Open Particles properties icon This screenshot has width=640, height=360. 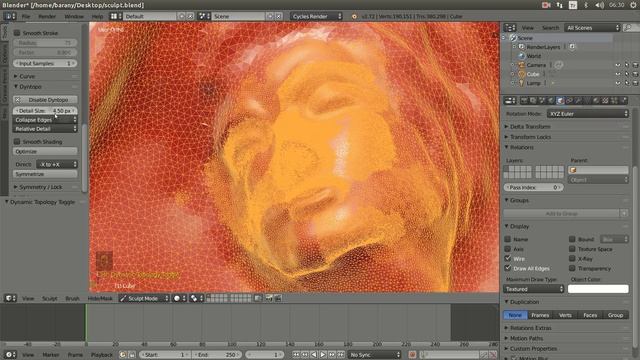614,100
